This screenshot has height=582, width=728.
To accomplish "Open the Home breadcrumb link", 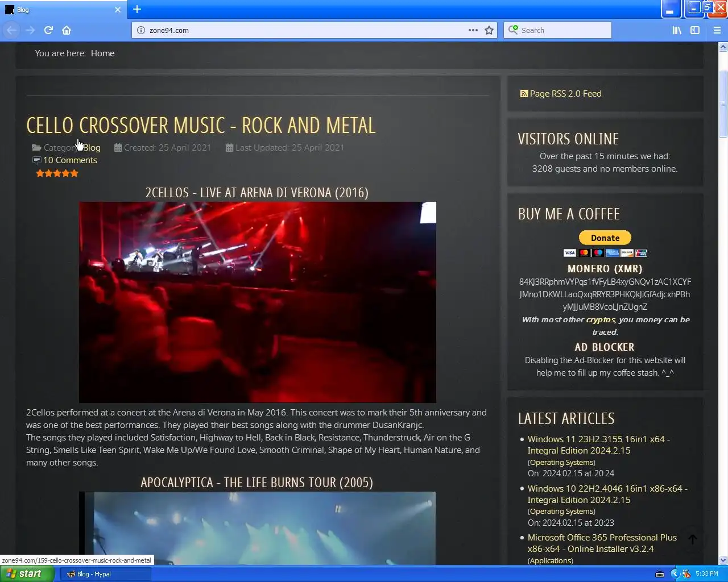I will tap(102, 53).
